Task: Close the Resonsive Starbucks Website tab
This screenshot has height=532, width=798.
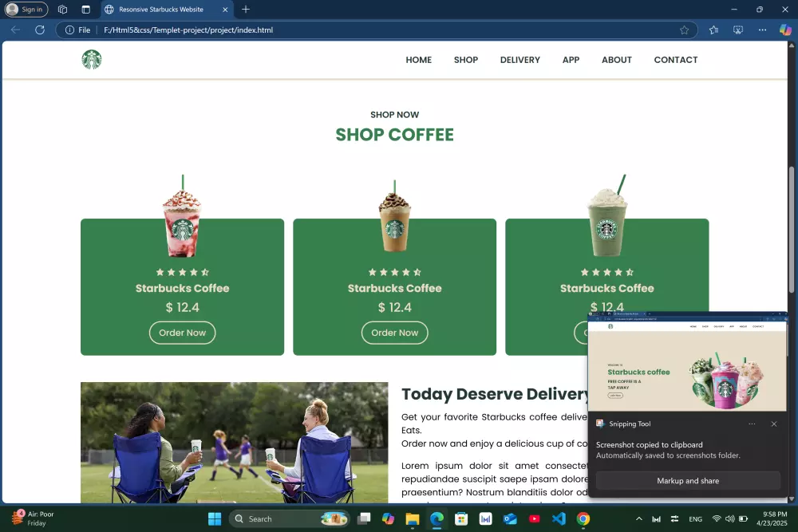Action: 225,9
